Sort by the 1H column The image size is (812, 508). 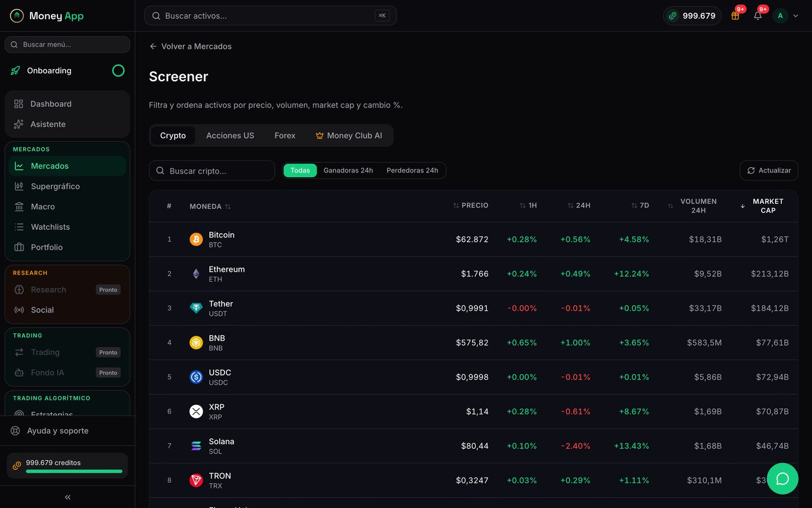tap(528, 206)
